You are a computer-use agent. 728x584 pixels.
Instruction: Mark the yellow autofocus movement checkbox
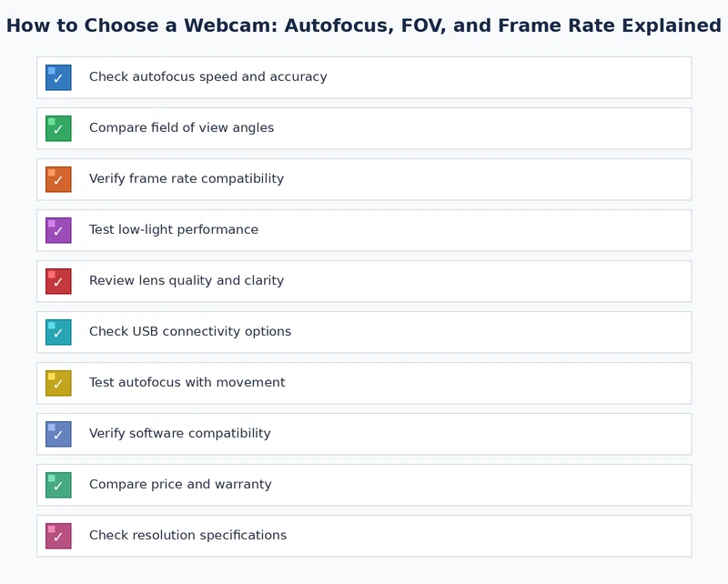coord(58,383)
